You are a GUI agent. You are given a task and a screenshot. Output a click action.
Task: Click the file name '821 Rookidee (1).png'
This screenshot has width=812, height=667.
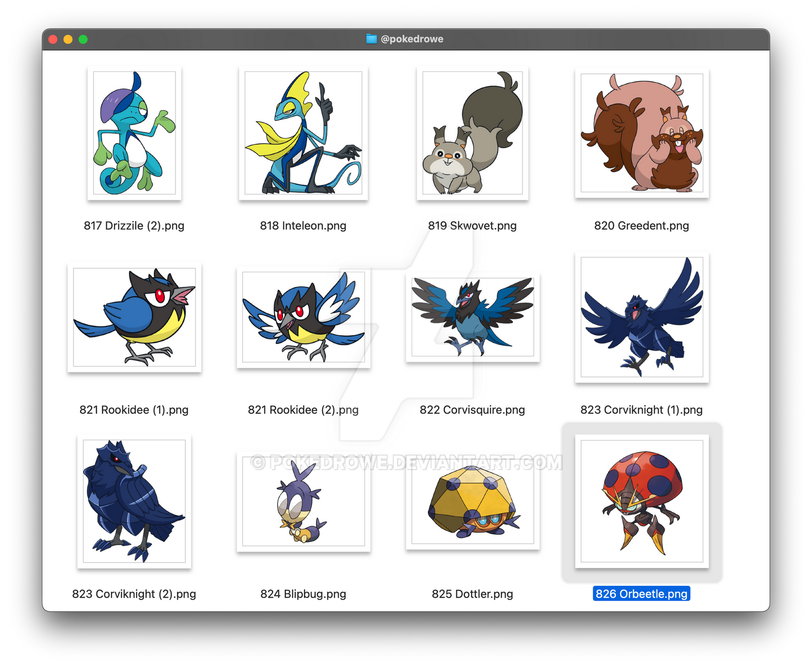134,410
